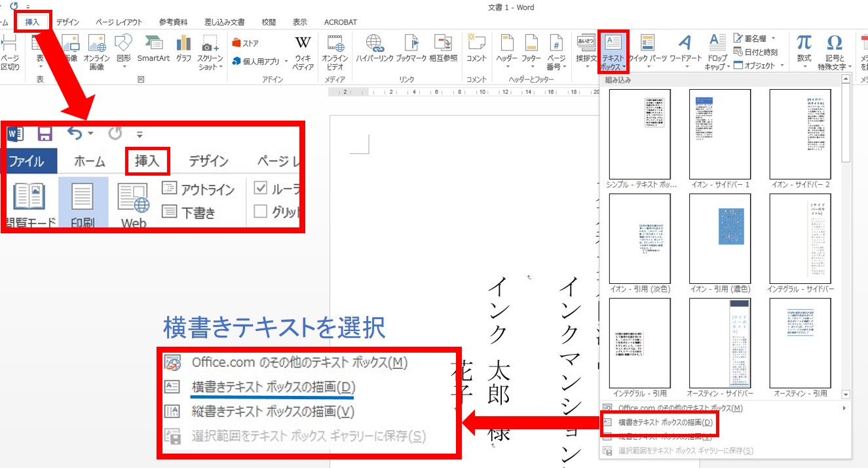Insert an オンライン ビデオ
The image size is (868, 468).
pyautogui.click(x=335, y=51)
